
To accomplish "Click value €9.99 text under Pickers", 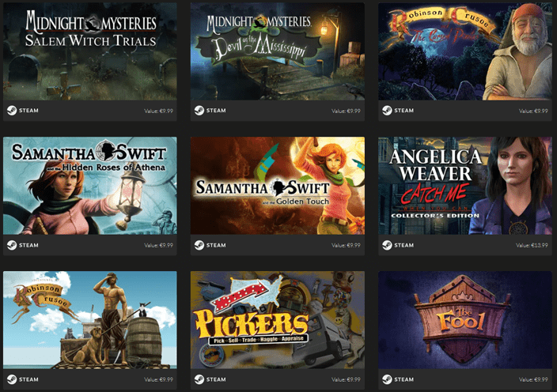I will (346, 379).
